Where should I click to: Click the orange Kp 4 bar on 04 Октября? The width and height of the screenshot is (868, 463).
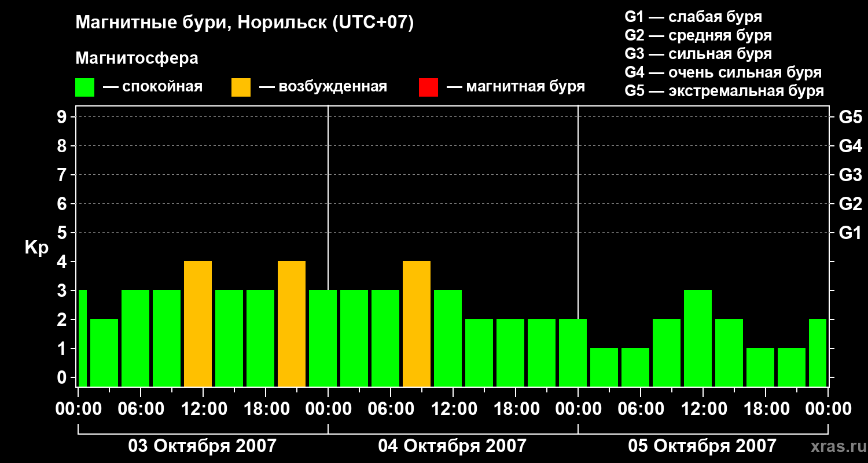417,324
